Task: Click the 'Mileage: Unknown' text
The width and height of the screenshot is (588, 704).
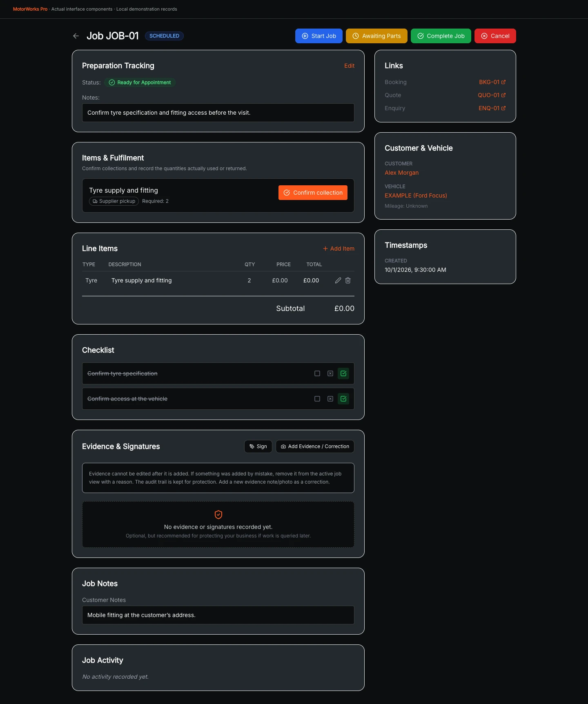Action: 406,206
